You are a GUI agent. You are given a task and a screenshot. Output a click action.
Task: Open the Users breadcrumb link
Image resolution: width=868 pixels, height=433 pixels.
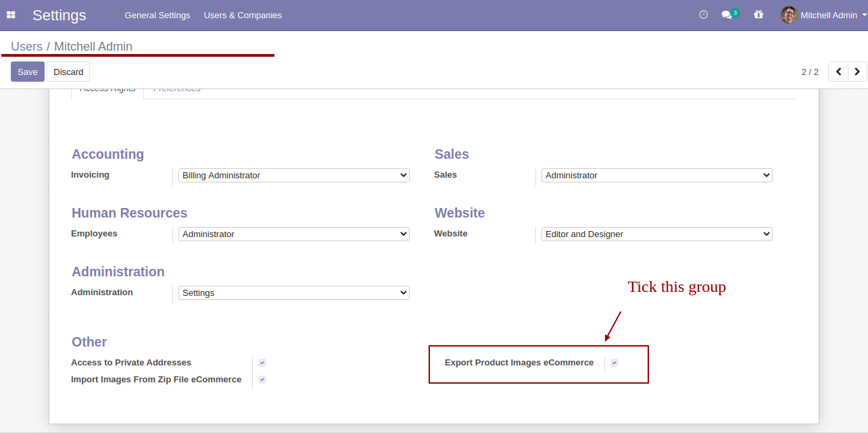point(26,47)
